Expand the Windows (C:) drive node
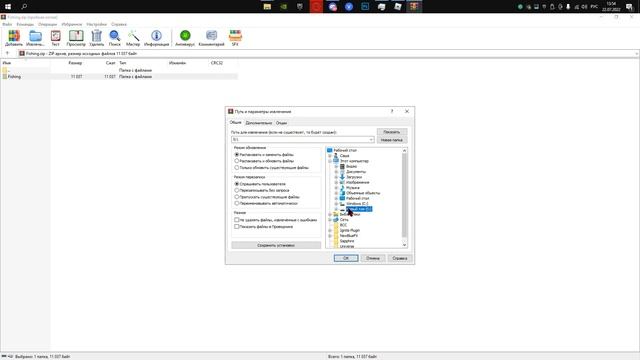The image size is (640, 360). click(336, 204)
